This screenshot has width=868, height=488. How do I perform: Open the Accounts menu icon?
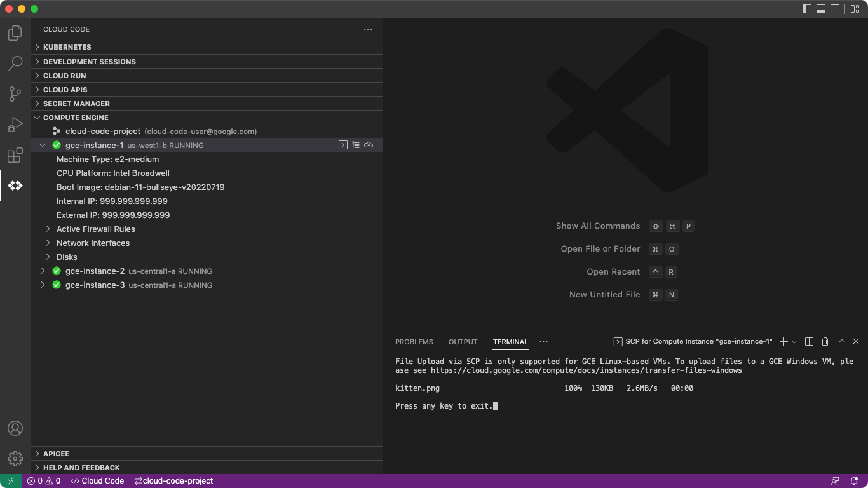15,428
